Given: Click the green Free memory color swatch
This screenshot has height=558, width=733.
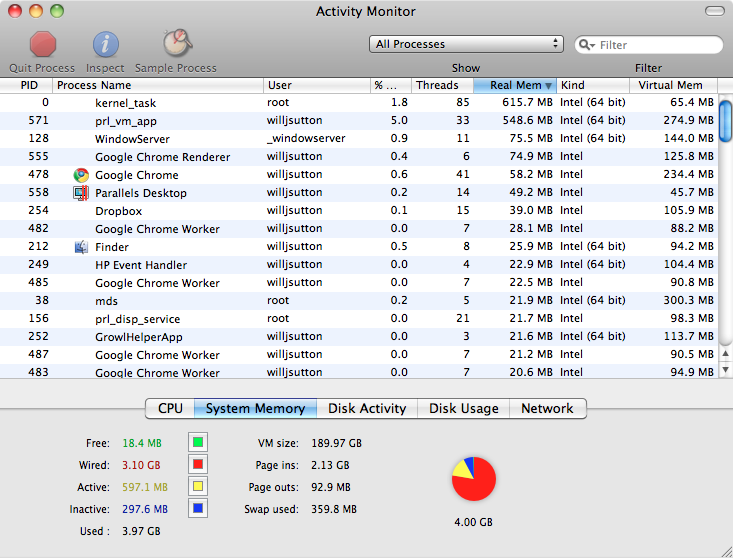Looking at the screenshot, I should pyautogui.click(x=198, y=442).
